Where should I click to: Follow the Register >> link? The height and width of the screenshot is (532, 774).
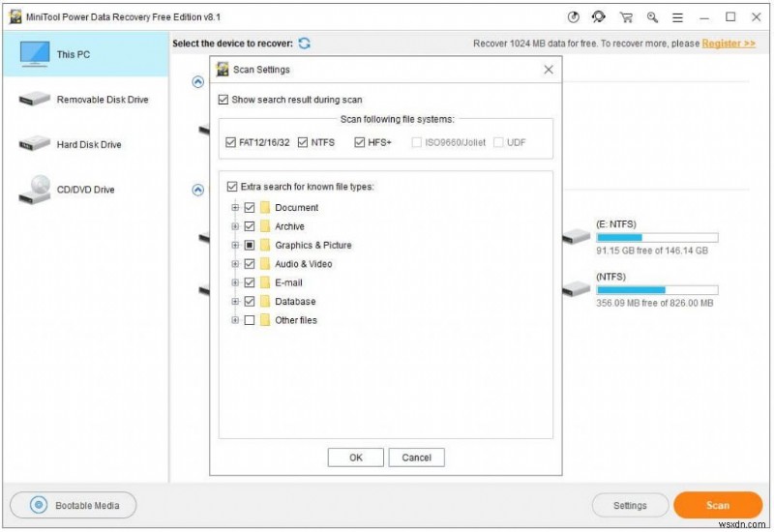click(x=729, y=44)
